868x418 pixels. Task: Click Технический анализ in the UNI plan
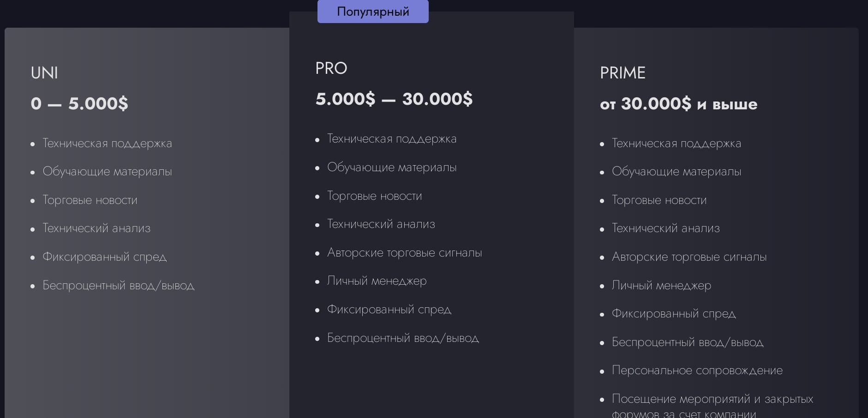click(96, 228)
